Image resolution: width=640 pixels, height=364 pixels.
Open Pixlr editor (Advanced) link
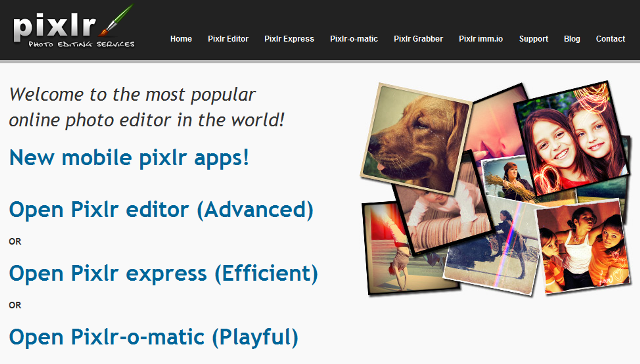point(161,210)
